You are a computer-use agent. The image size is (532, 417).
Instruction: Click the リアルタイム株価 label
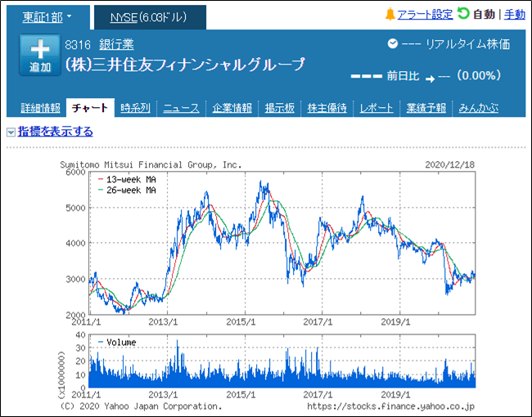tap(468, 44)
